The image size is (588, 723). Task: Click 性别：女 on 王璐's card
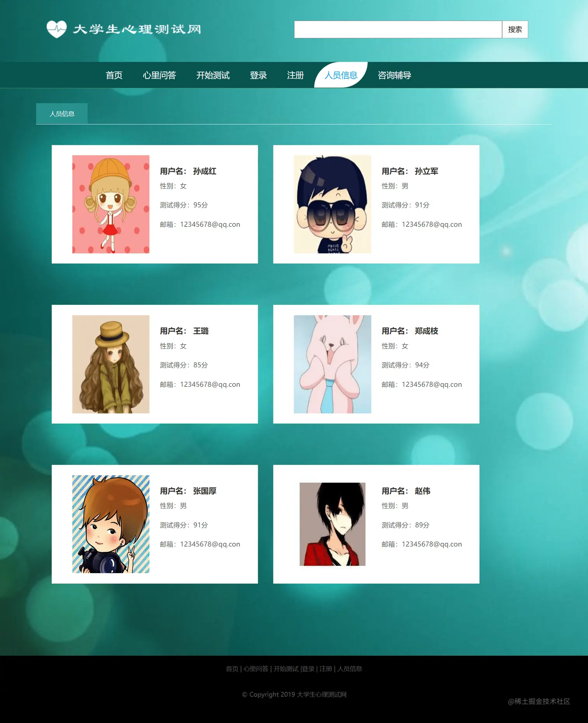pos(173,346)
